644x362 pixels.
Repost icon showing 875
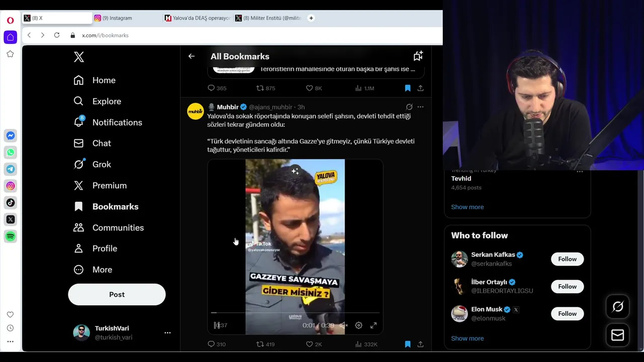point(260,88)
